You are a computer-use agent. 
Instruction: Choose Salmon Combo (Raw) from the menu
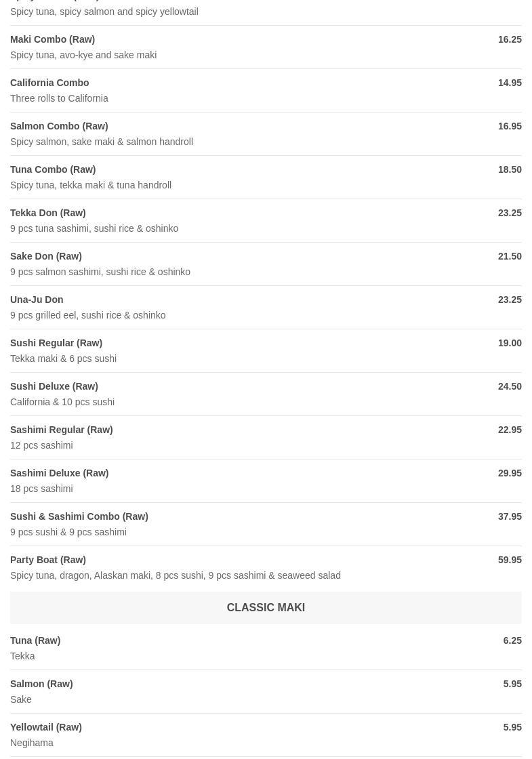(266, 134)
